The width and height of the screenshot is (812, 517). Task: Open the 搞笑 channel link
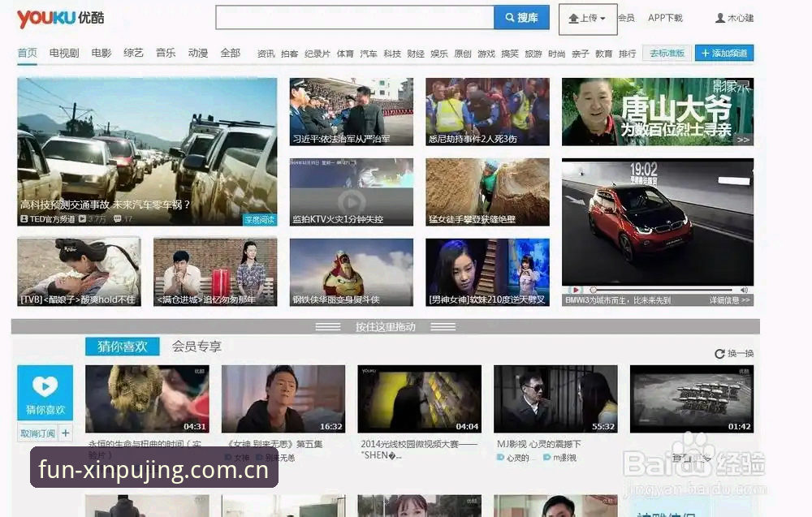coord(510,54)
